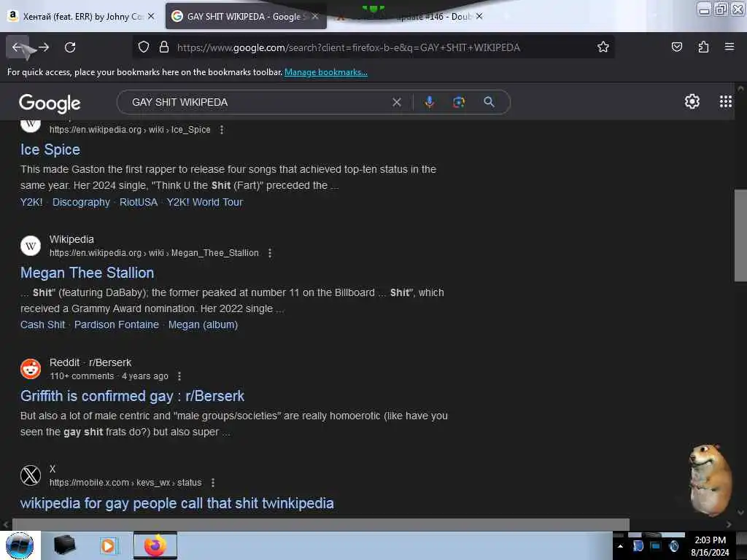Open the Discography sitelink
This screenshot has height=560, width=747.
81,203
